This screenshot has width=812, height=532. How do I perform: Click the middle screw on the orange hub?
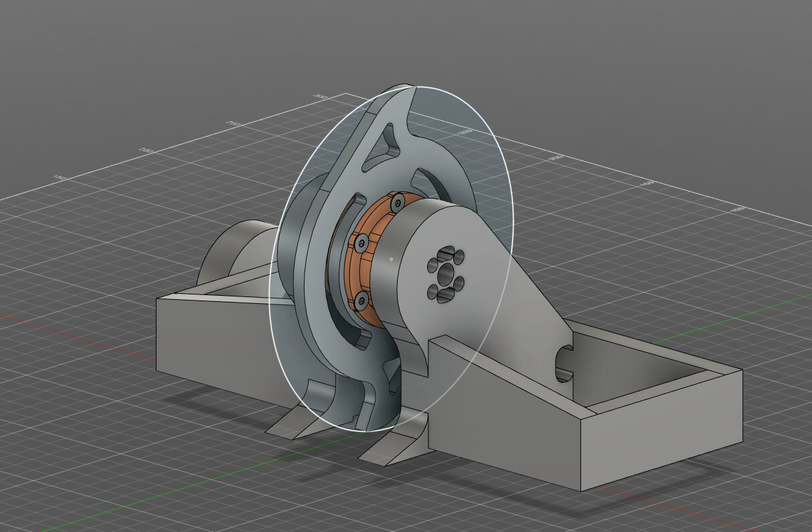point(361,242)
